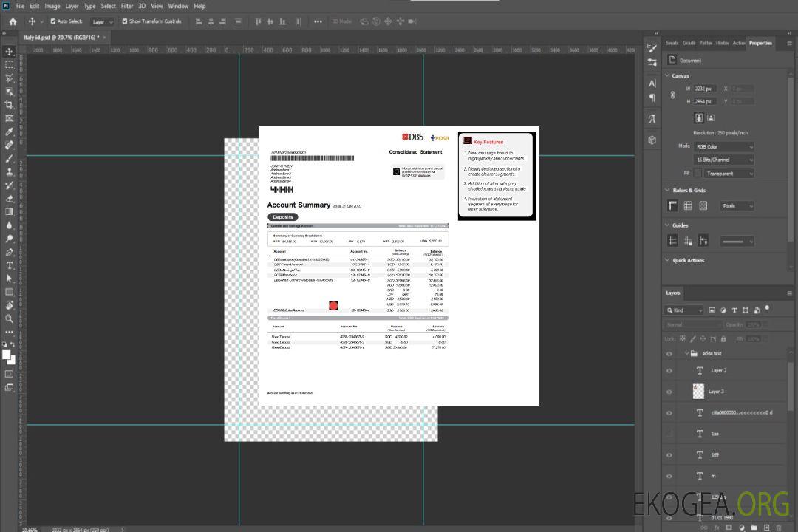
Task: Show the hidden '1aa' text layer
Action: [669, 434]
